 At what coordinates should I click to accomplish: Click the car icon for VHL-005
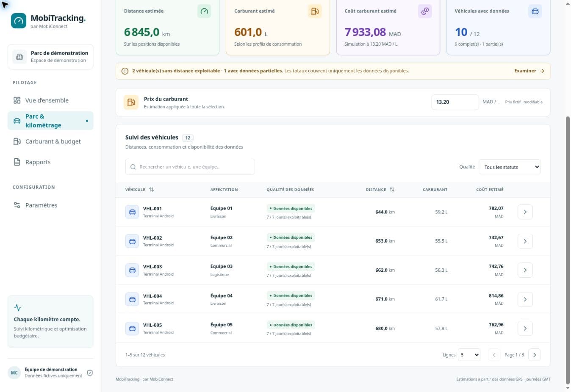(x=132, y=329)
